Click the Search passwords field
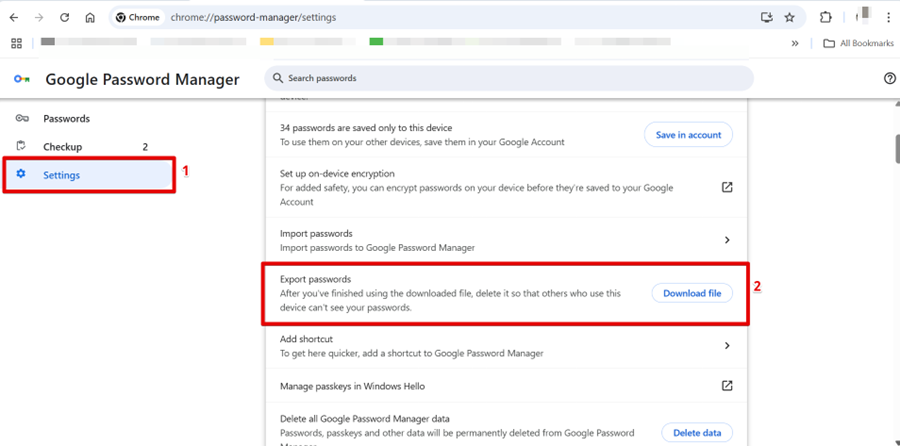The height and width of the screenshot is (446, 900). pos(509,78)
